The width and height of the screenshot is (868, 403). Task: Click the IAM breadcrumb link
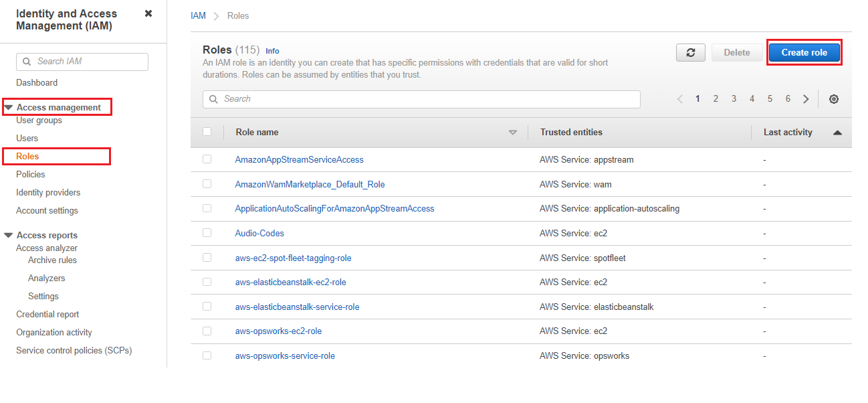[x=198, y=15]
